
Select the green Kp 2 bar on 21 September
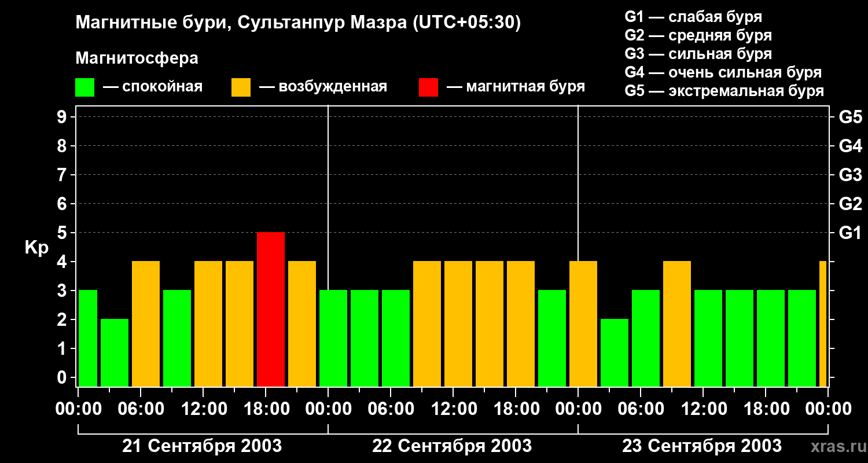tap(115, 352)
